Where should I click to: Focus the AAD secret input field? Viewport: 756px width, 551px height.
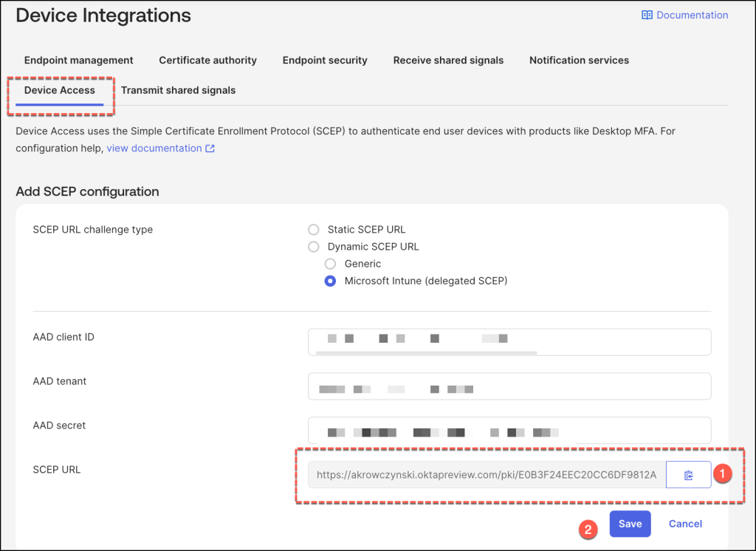(509, 431)
